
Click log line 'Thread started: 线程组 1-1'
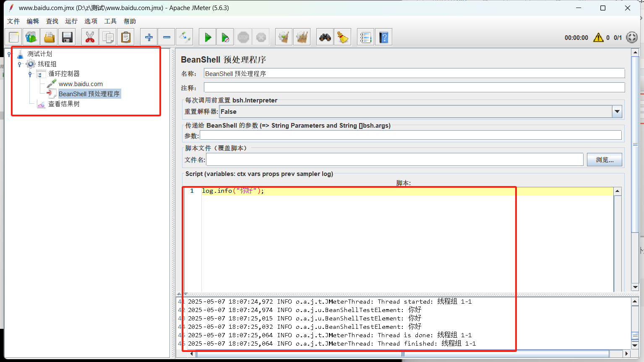(x=330, y=302)
